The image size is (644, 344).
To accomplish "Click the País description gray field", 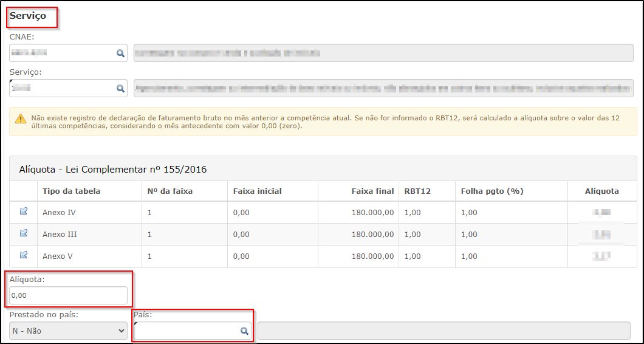I will [444, 331].
